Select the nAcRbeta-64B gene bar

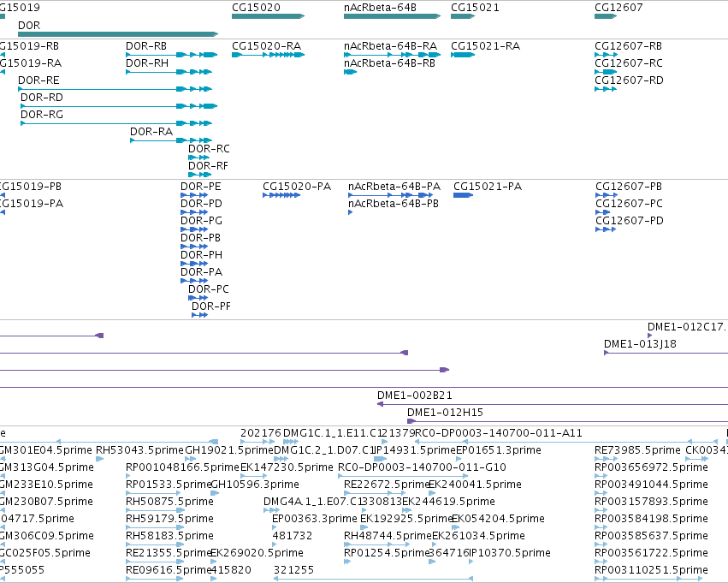(393, 16)
